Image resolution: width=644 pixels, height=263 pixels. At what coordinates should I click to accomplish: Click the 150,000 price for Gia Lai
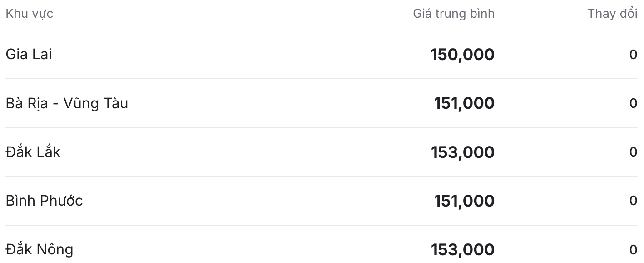462,55
